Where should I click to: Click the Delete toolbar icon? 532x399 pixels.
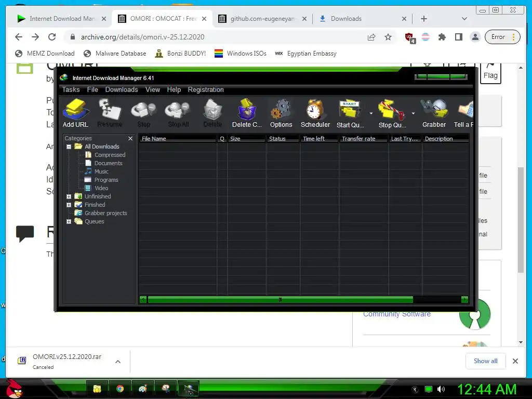point(212,113)
